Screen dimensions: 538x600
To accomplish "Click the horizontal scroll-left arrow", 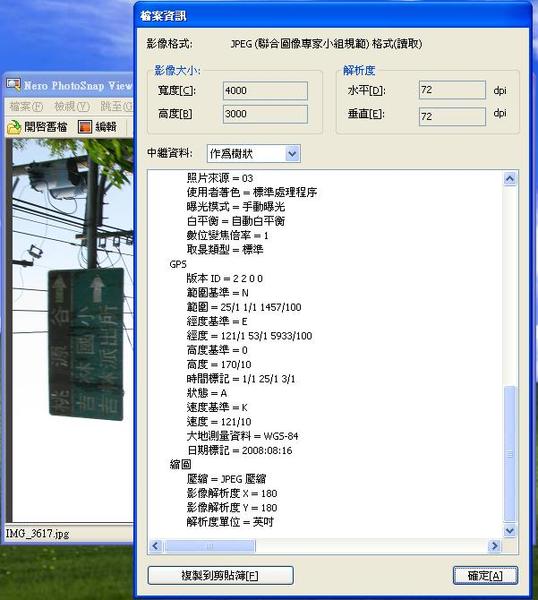I will pyautogui.click(x=155, y=546).
